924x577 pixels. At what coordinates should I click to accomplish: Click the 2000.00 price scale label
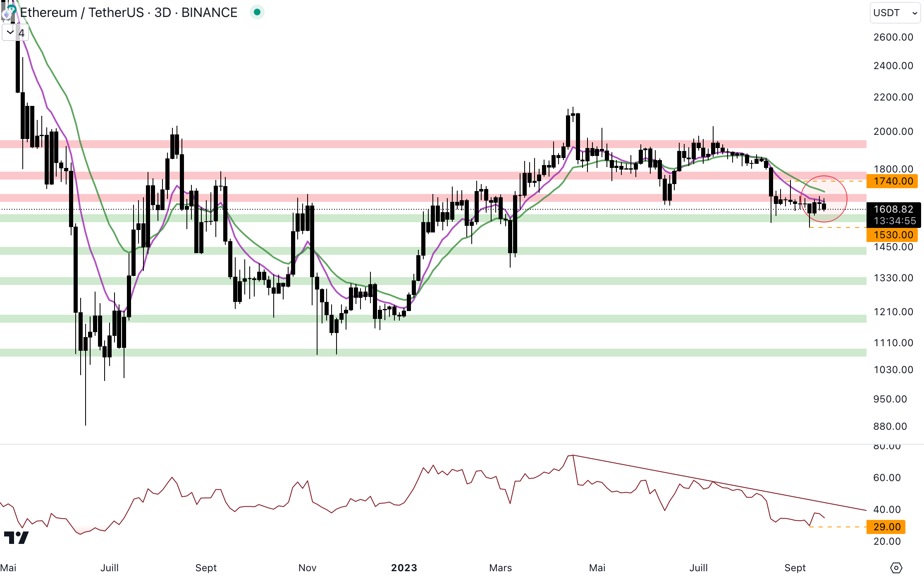(x=893, y=132)
